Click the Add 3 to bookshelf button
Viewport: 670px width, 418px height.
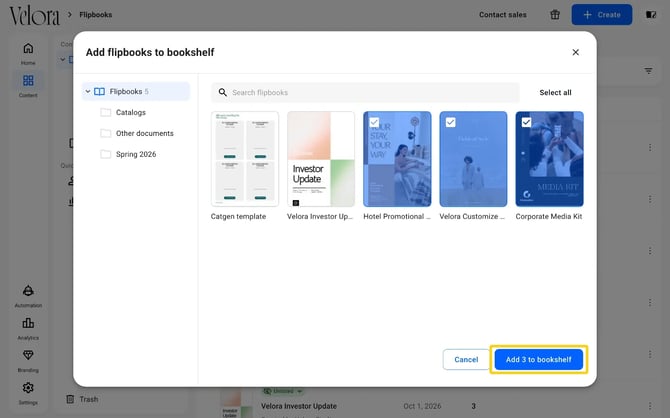[x=538, y=359]
